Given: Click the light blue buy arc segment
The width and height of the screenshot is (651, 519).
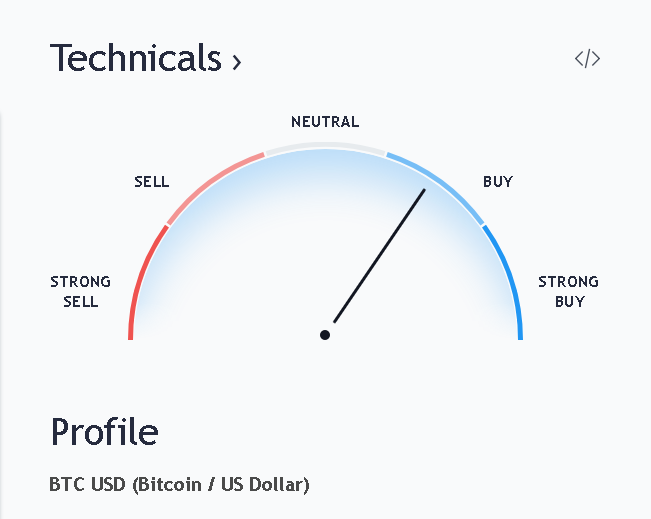Looking at the screenshot, I should (x=441, y=182).
